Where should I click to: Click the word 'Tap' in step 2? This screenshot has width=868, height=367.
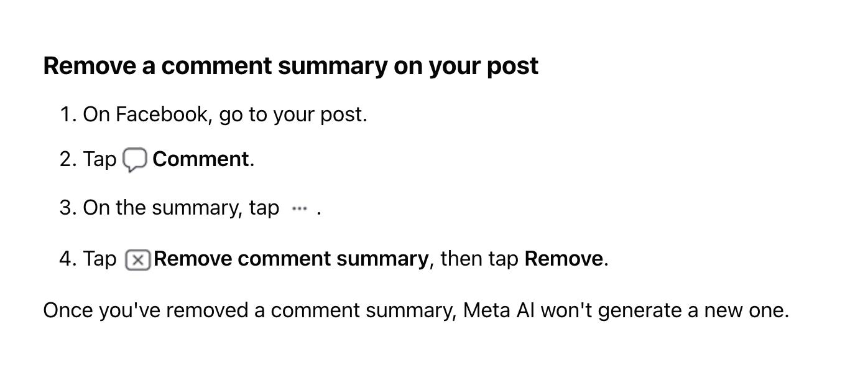point(99,159)
